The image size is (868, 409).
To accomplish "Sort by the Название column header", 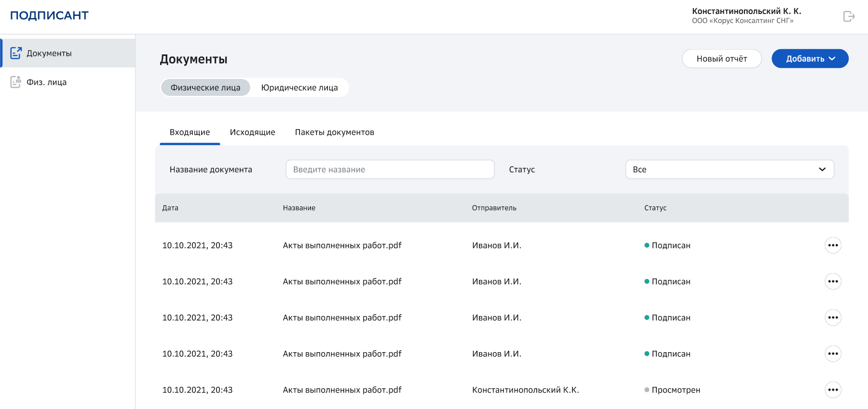I will pos(299,208).
